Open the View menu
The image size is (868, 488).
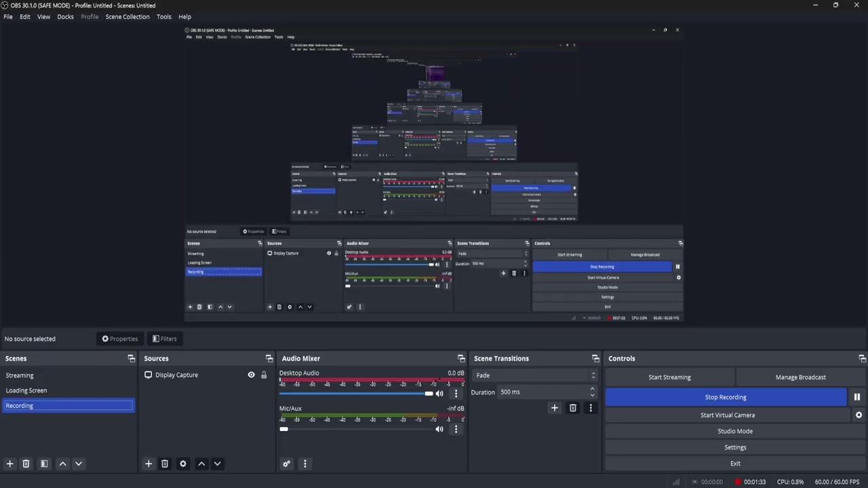point(43,16)
